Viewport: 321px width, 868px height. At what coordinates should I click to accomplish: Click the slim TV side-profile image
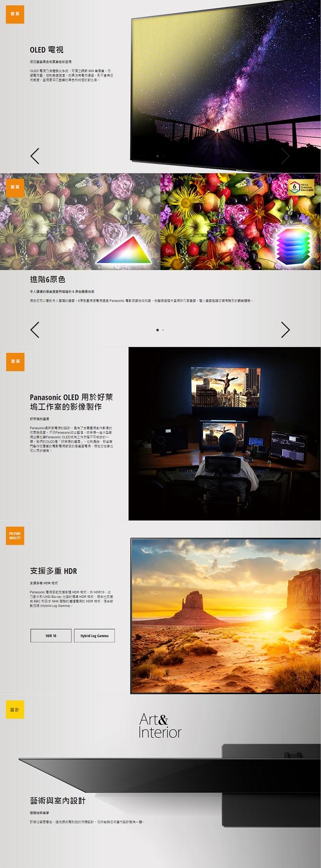click(171, 784)
